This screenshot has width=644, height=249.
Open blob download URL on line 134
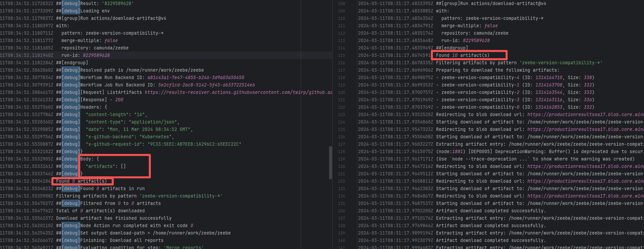[x=585, y=196]
